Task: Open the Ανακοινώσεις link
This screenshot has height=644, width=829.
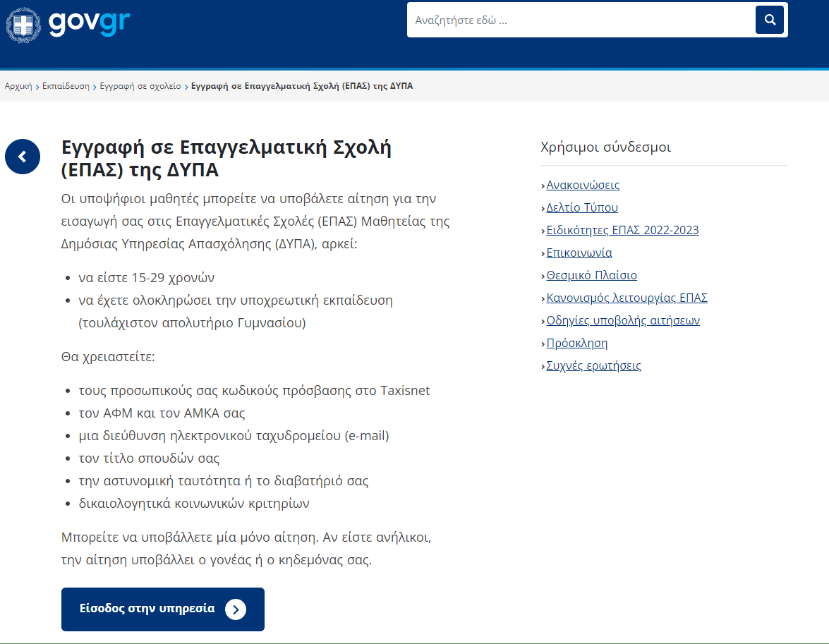Action: (x=583, y=185)
